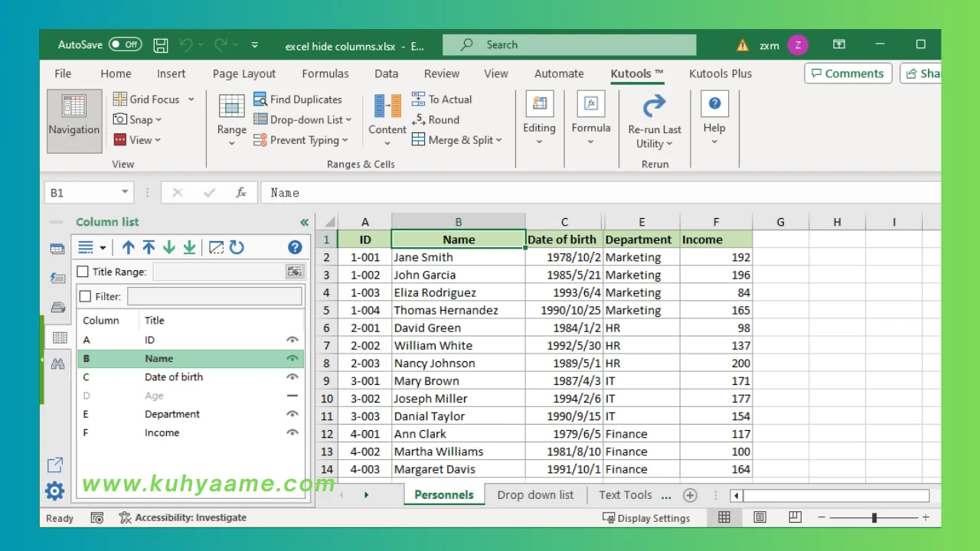Image resolution: width=980 pixels, height=551 pixels.
Task: Unhide the Age column dash icon
Action: coord(292,396)
